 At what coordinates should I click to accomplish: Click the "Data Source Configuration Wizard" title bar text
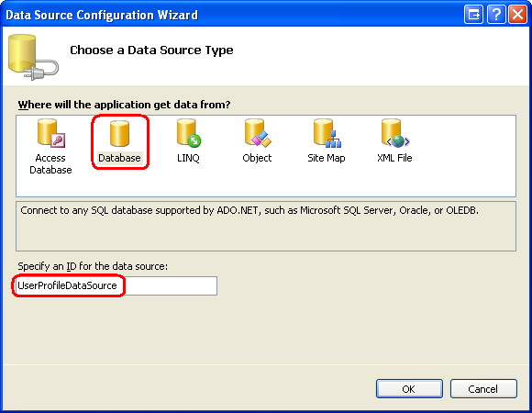(x=102, y=15)
